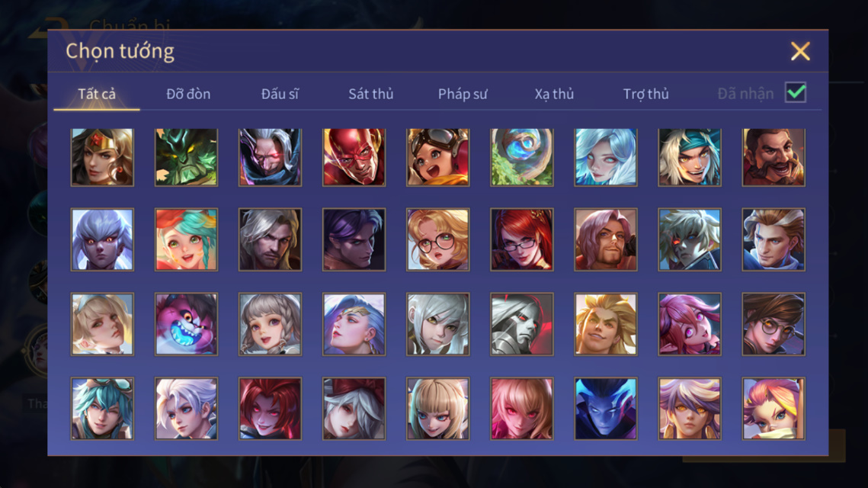
Task: Toggle the Đã nhận checkbox
Action: 796,92
